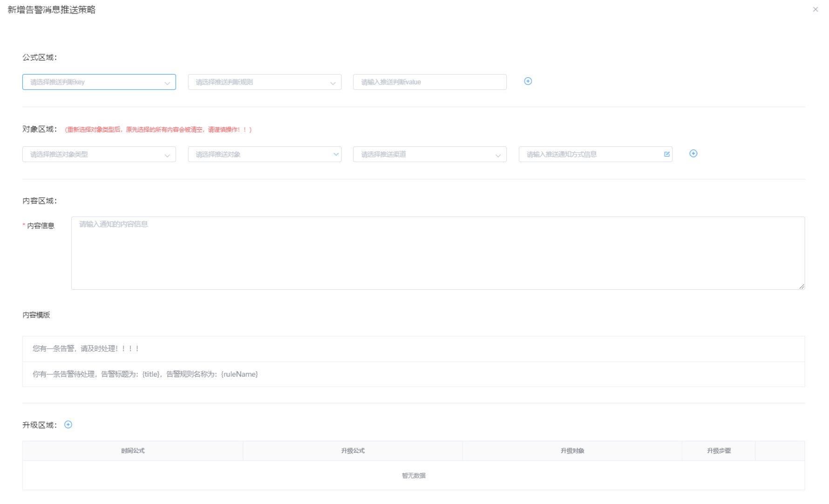829x504 pixels.
Task: Focus the 请输入推送判断value input field
Action: click(429, 82)
